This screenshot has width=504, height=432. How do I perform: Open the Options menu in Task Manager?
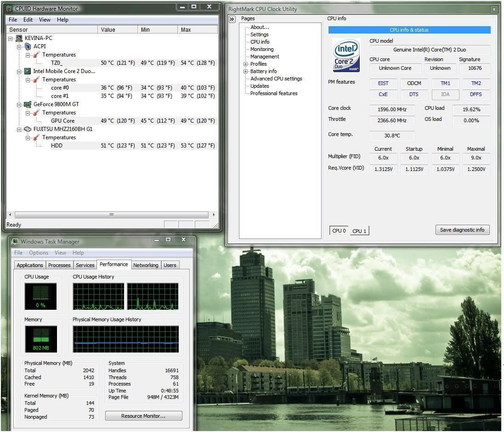click(39, 253)
